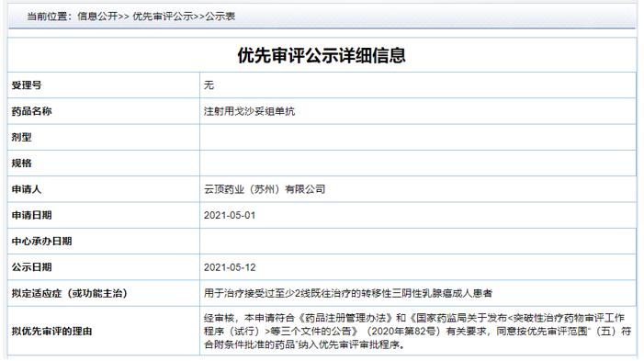644x361 pixels.
Task: Click the 中心承办日期 row label
Action: [42, 241]
